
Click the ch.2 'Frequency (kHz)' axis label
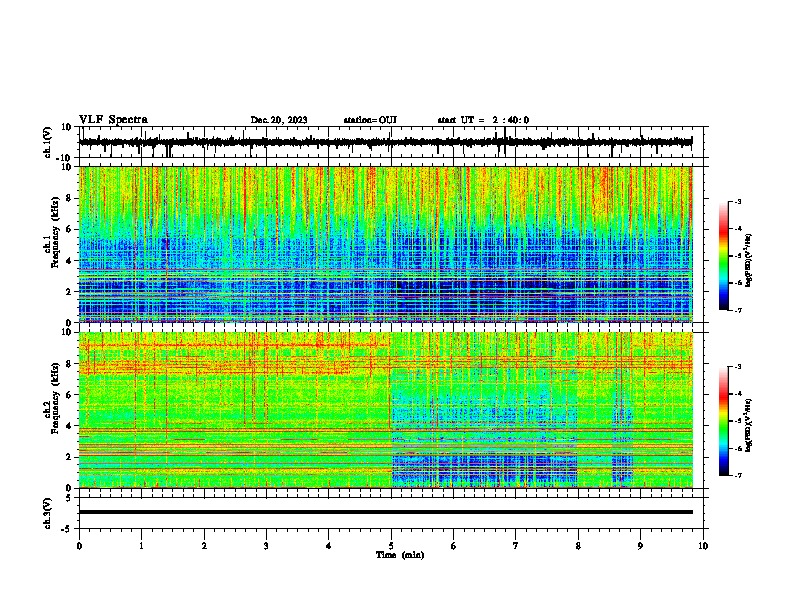coord(55,398)
